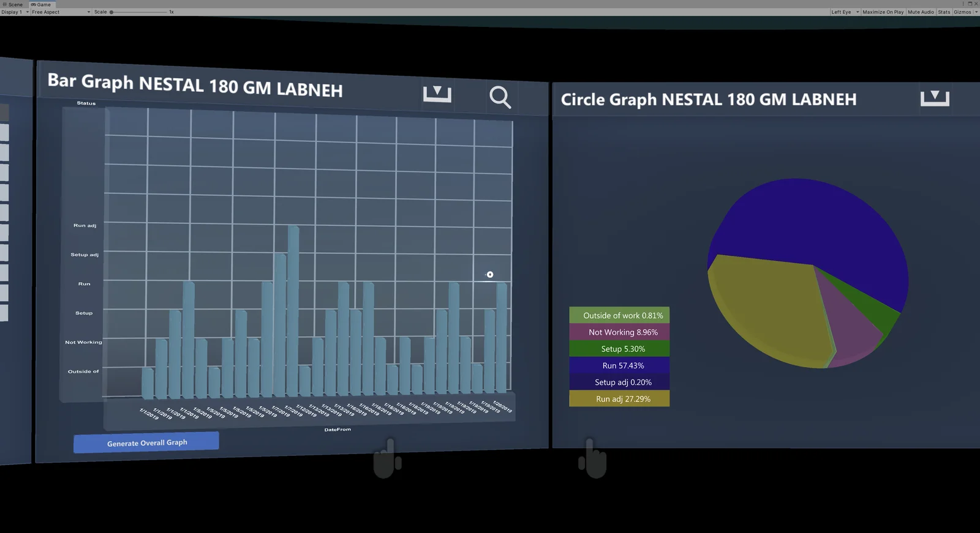Viewport: 980px width, 533px height.
Task: Click the download icon on the Circle Graph panel
Action: click(x=935, y=98)
